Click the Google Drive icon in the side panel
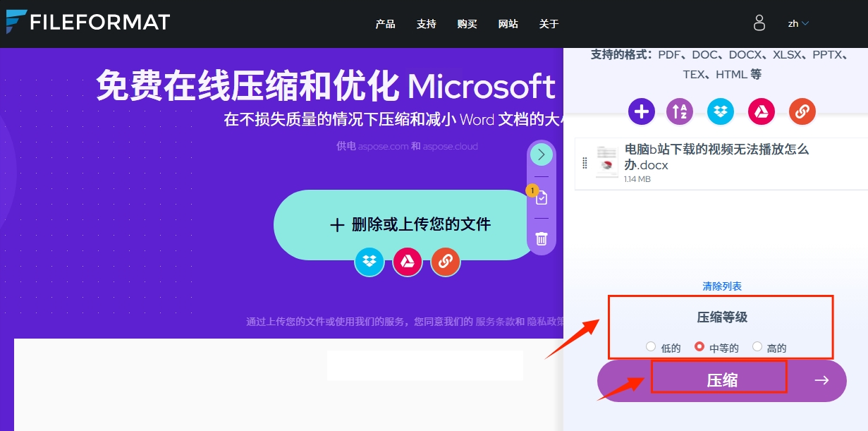This screenshot has width=868, height=431. click(x=762, y=111)
